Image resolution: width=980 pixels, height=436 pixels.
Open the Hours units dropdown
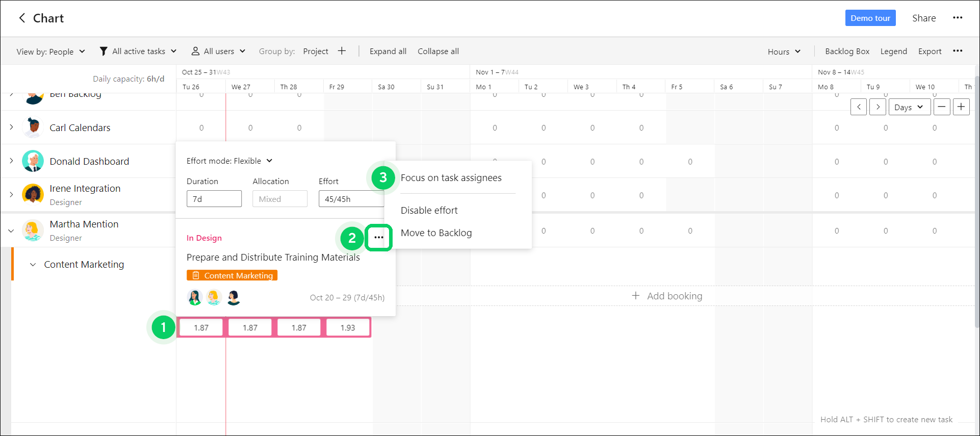pos(784,52)
